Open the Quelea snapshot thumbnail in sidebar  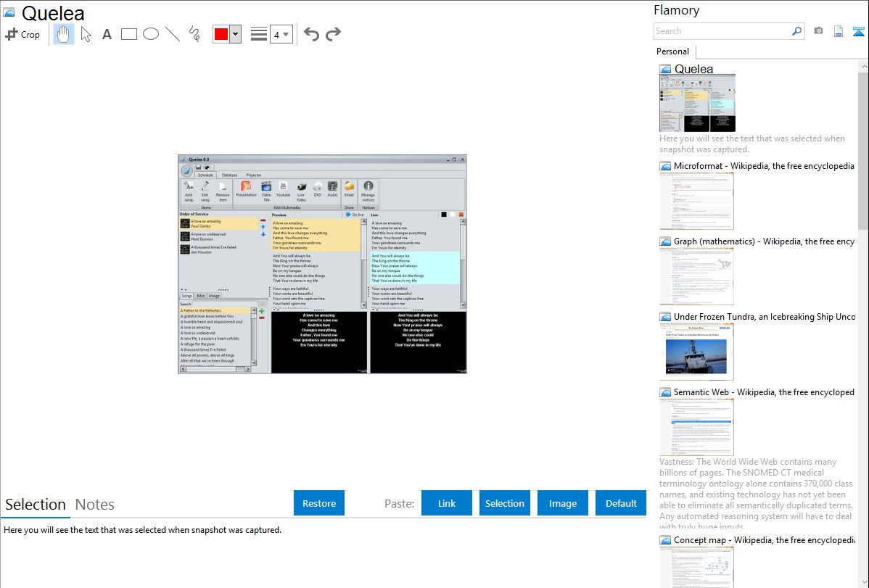[697, 104]
